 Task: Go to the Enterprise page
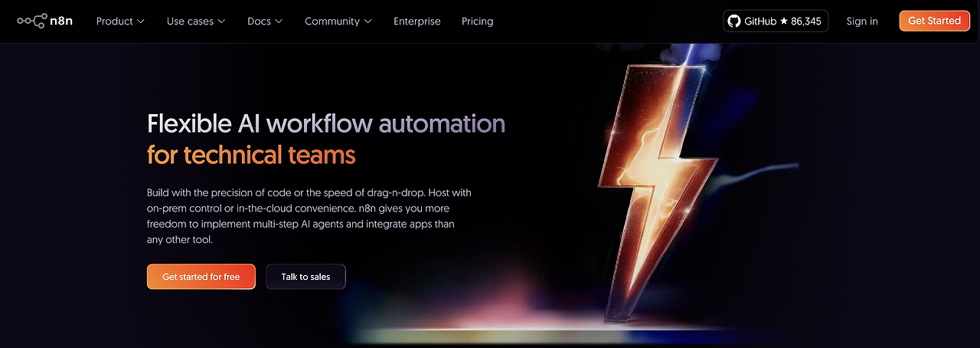pos(417,21)
